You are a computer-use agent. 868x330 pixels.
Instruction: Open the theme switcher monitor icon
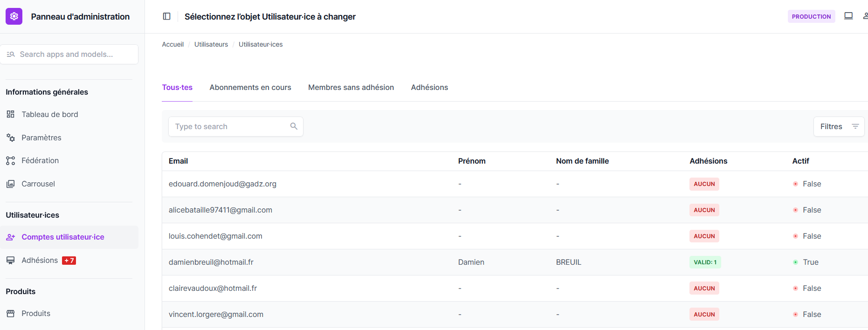click(x=848, y=16)
